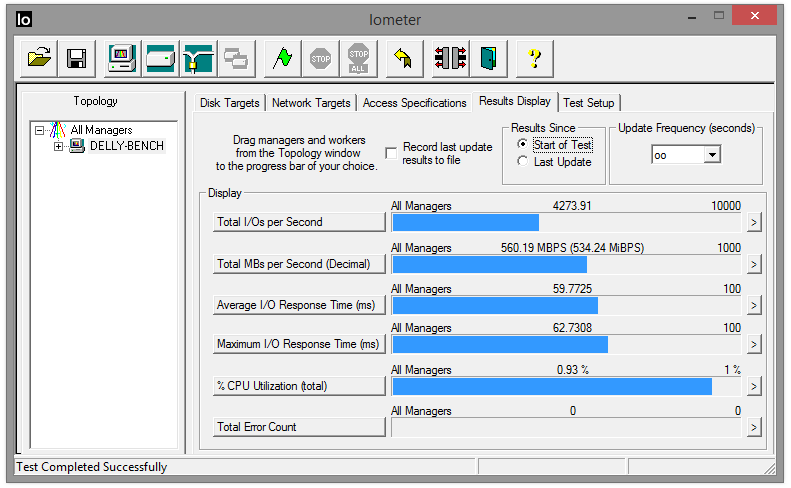Click the % CPU Utilization (total) button
The width and height of the screenshot is (791, 488).
(299, 386)
